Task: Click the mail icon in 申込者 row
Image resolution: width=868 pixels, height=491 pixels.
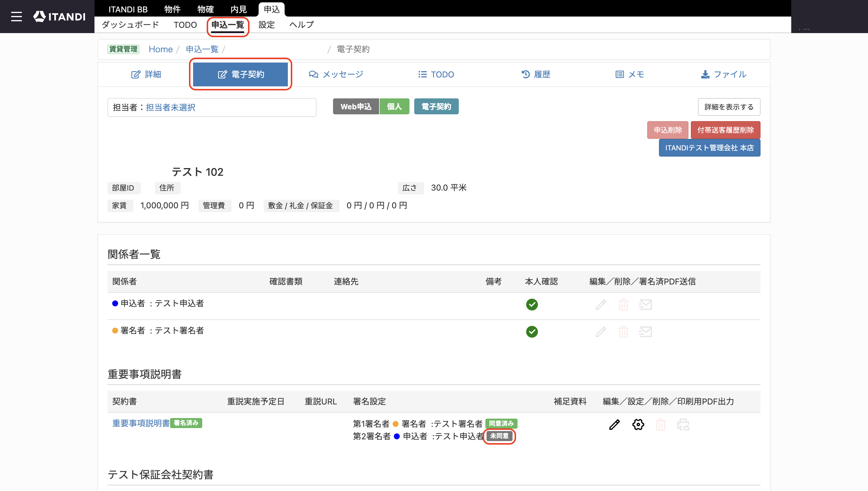Action: [x=645, y=305]
